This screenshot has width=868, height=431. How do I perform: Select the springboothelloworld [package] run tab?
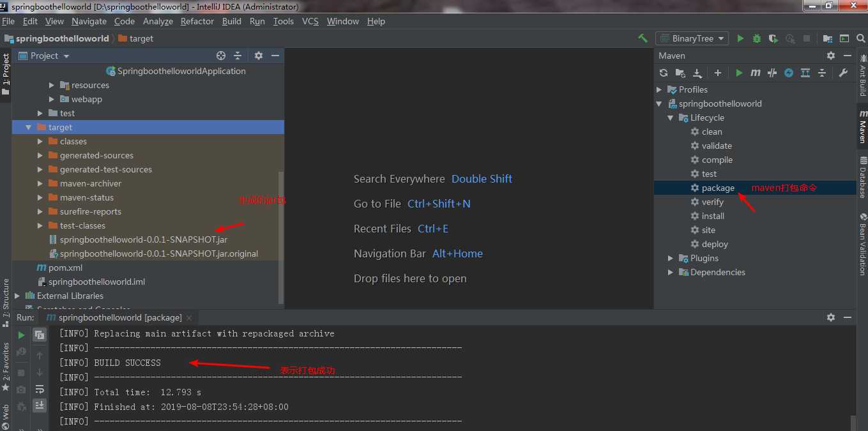tap(119, 317)
